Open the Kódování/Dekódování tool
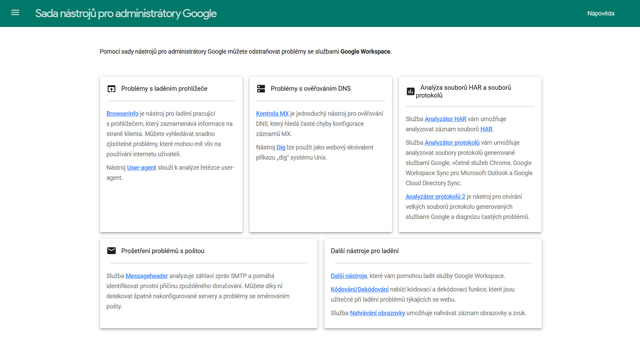 (360, 289)
